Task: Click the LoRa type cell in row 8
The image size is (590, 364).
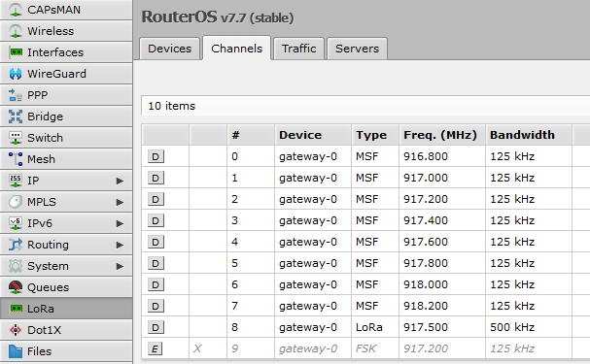Action: click(x=375, y=327)
